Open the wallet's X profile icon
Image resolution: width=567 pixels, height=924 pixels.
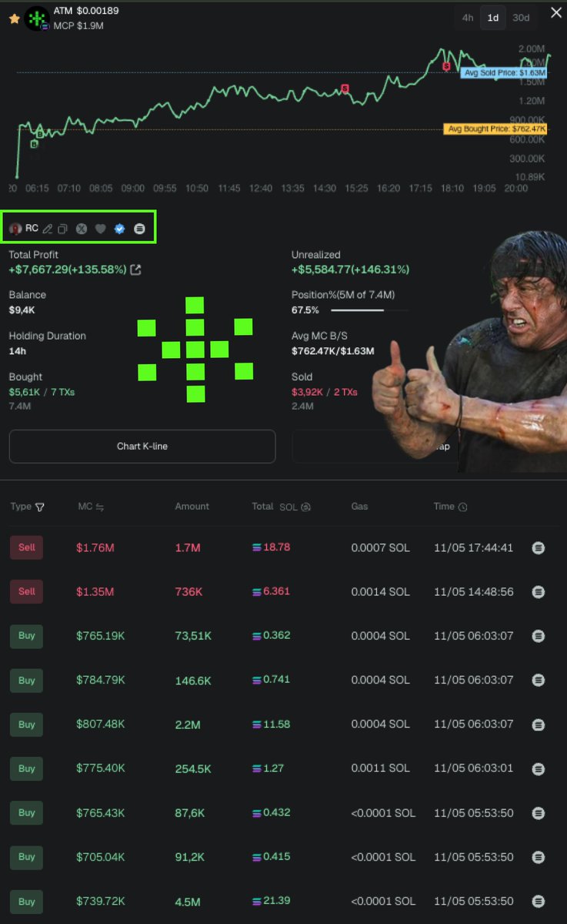(x=82, y=229)
